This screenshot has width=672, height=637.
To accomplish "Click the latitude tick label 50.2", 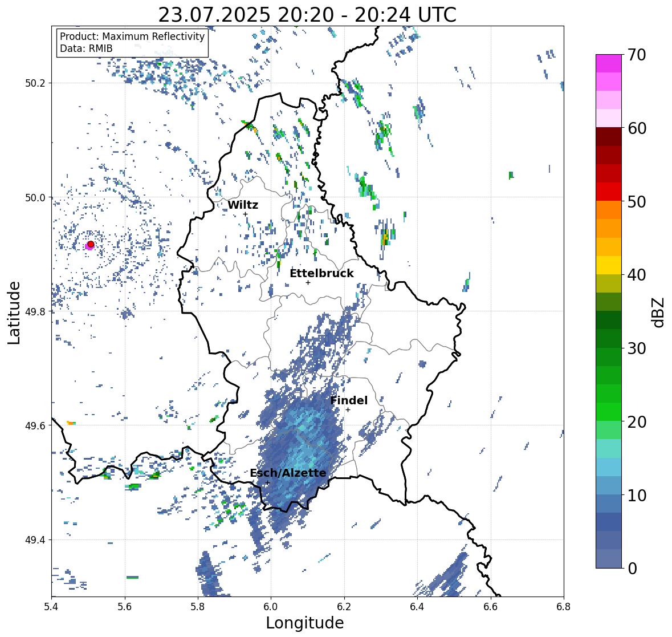I will [x=35, y=83].
